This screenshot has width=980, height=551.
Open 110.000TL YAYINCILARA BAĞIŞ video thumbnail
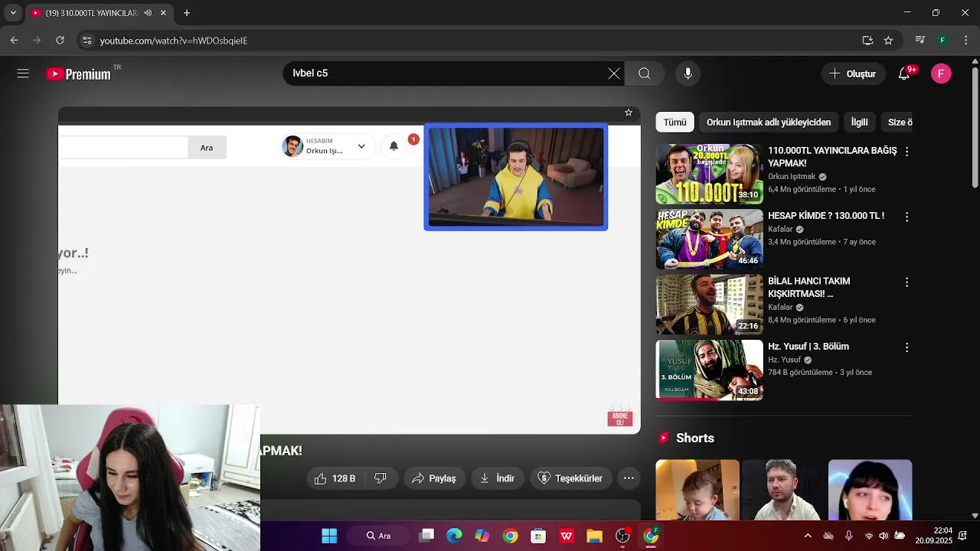click(x=709, y=174)
